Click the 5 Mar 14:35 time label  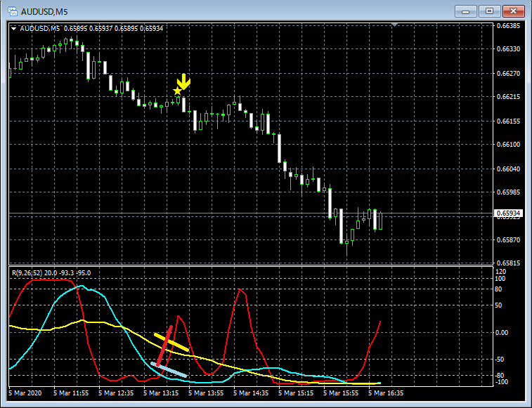tap(251, 393)
